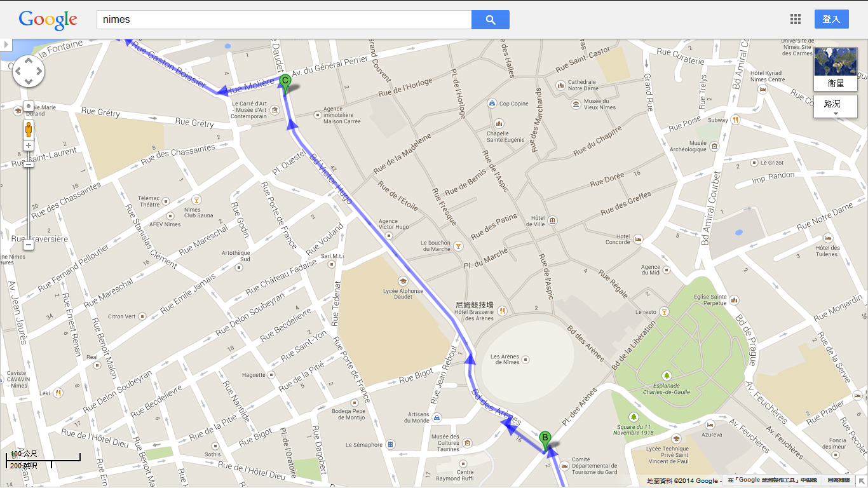Toggle the satellite view thumbnail

tap(835, 69)
